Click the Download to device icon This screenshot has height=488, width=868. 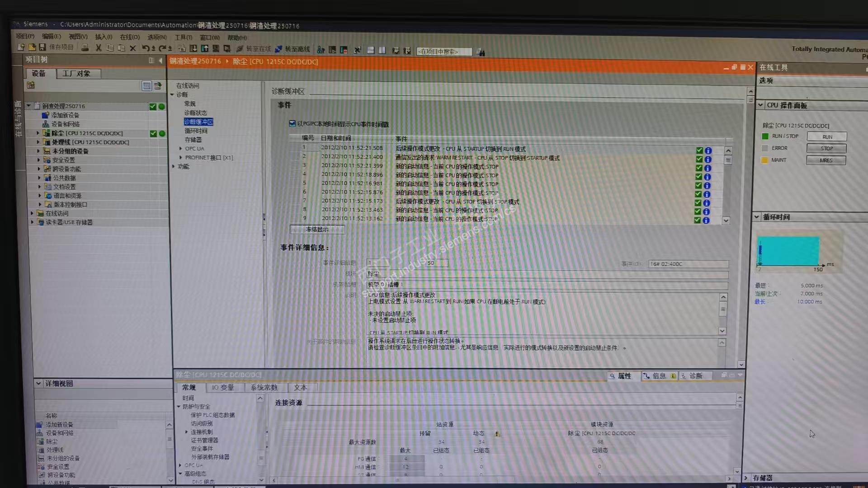click(193, 48)
